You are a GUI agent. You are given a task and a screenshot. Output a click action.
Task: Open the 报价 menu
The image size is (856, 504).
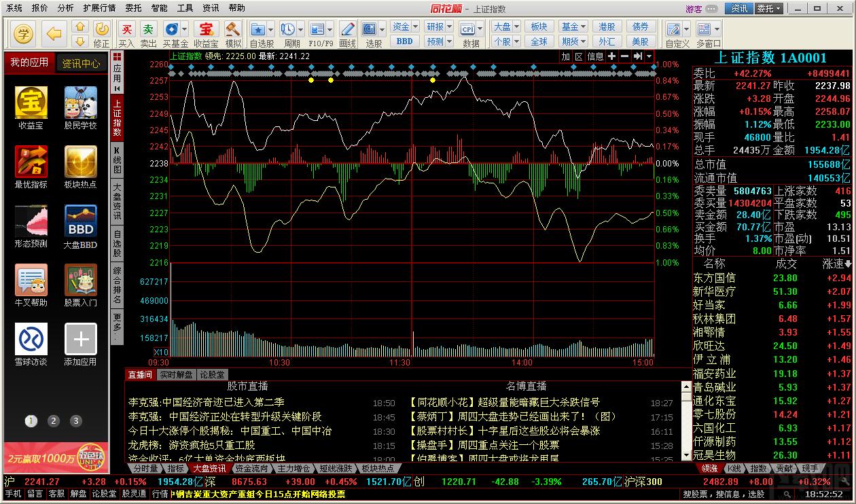click(40, 8)
